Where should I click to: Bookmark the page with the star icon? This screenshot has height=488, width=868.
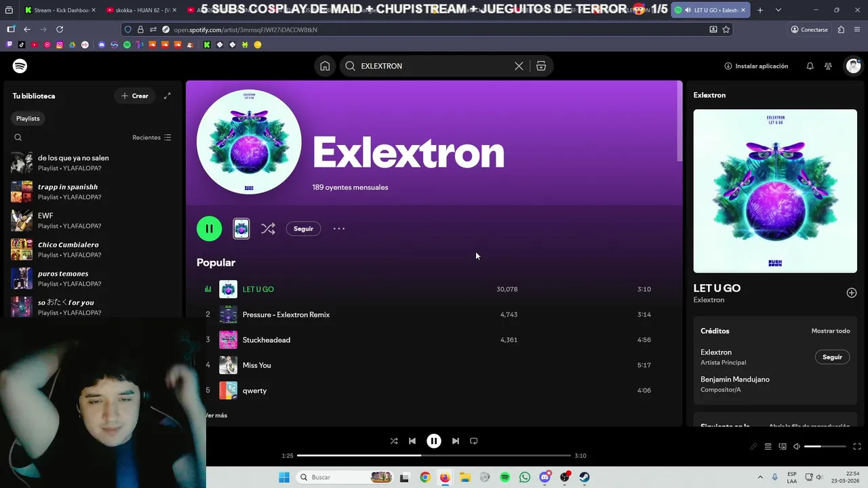pos(726,30)
